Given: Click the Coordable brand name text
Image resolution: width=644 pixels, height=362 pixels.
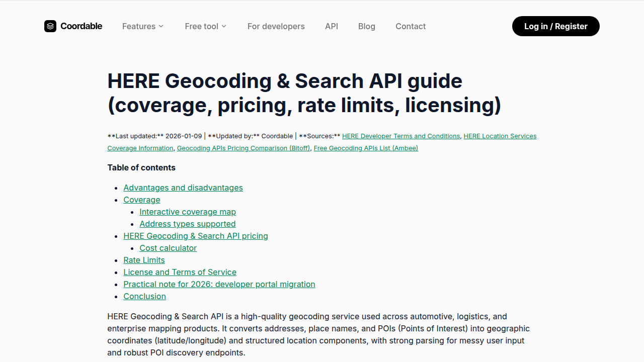Looking at the screenshot, I should (81, 26).
